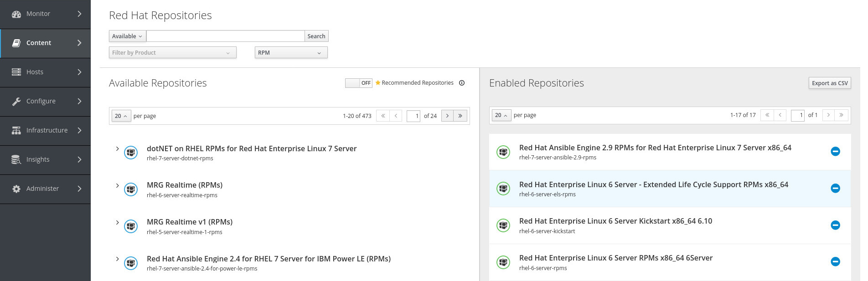
Task: Disable the Red Hat Ansible Engine 2.9 repository
Action: [x=835, y=152]
